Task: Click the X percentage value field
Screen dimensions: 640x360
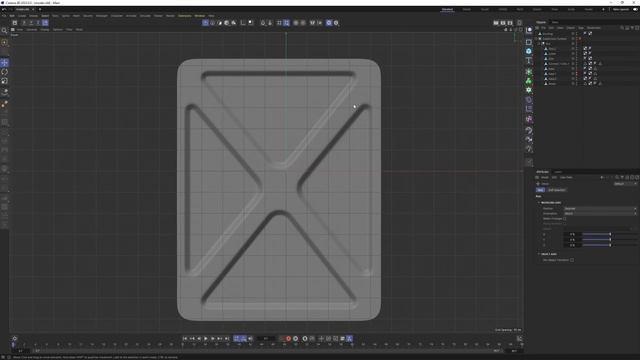Action: coord(572,234)
